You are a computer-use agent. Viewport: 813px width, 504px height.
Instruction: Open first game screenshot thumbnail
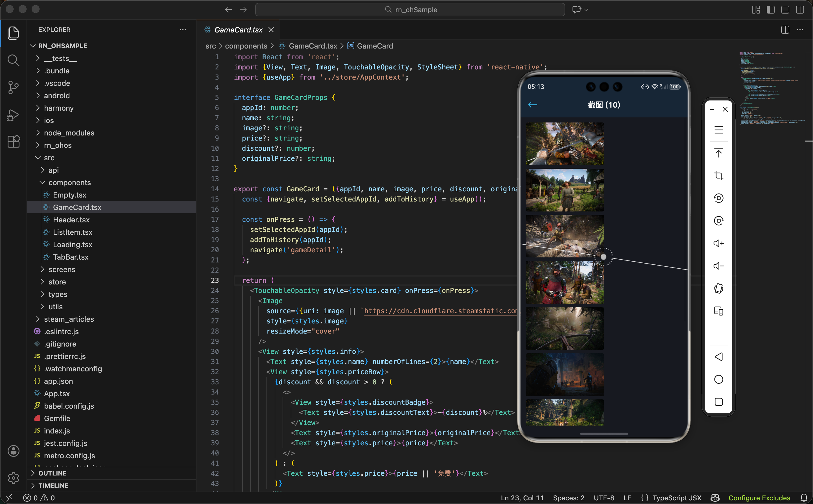(x=565, y=144)
